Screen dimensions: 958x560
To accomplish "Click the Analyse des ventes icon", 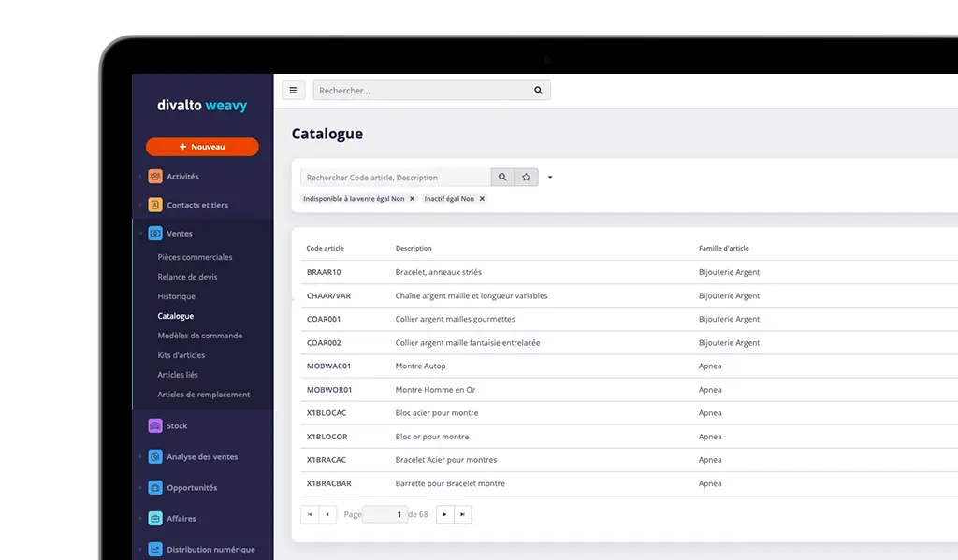I will (x=155, y=457).
